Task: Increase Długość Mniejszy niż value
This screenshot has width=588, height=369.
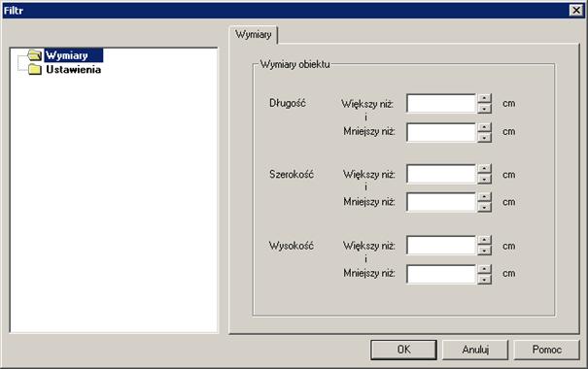Action: tap(485, 127)
